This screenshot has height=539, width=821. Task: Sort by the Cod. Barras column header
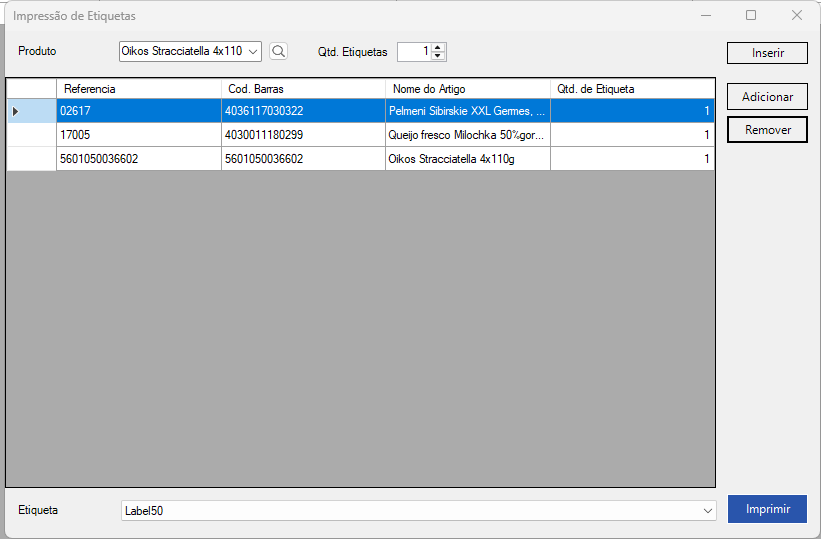pyautogui.click(x=303, y=89)
